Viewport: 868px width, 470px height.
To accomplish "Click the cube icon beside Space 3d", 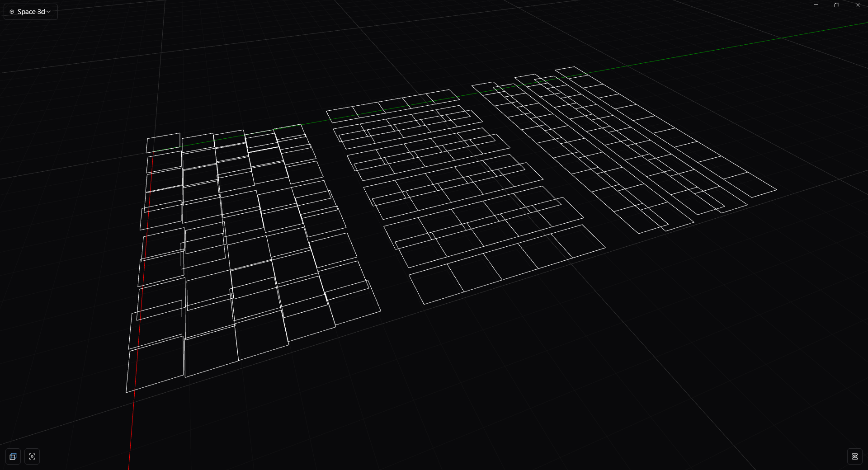I will point(12,12).
